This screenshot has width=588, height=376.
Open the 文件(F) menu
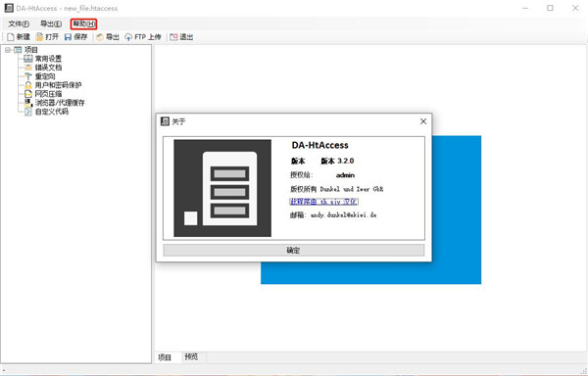coord(19,23)
